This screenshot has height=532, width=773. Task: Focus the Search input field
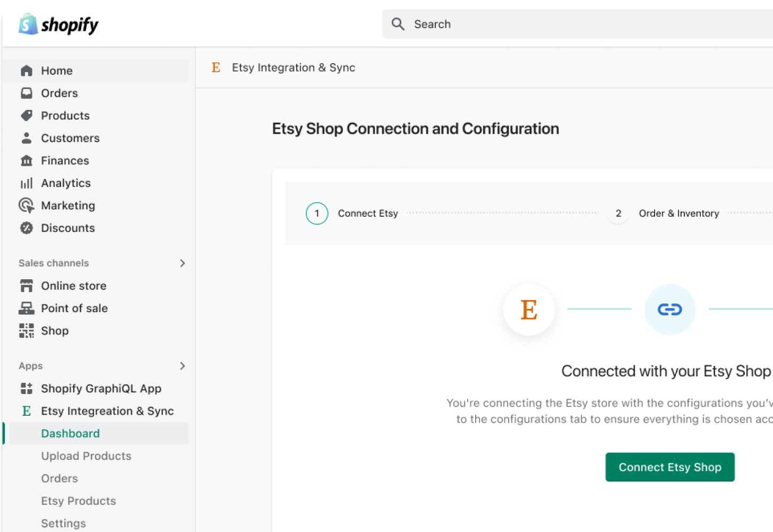[x=578, y=24]
